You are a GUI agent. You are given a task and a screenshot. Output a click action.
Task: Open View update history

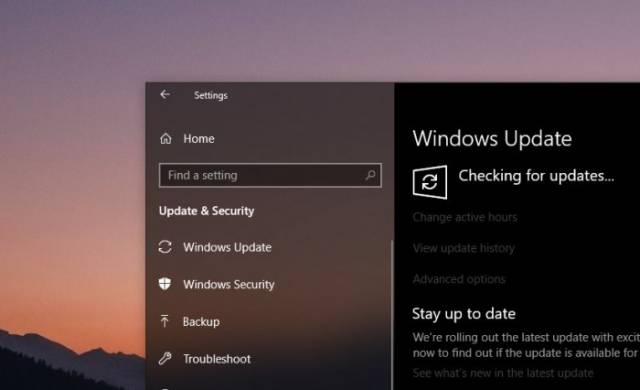(464, 248)
